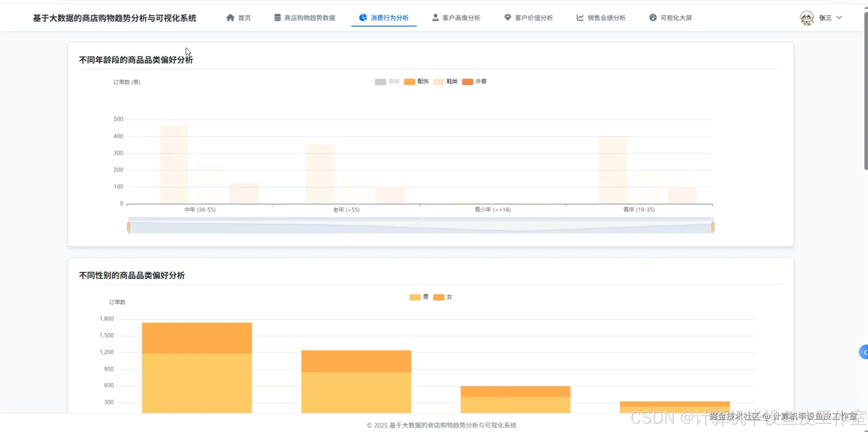Toggle the 男 legend in gender chart
The width and height of the screenshot is (868, 432).
415,297
